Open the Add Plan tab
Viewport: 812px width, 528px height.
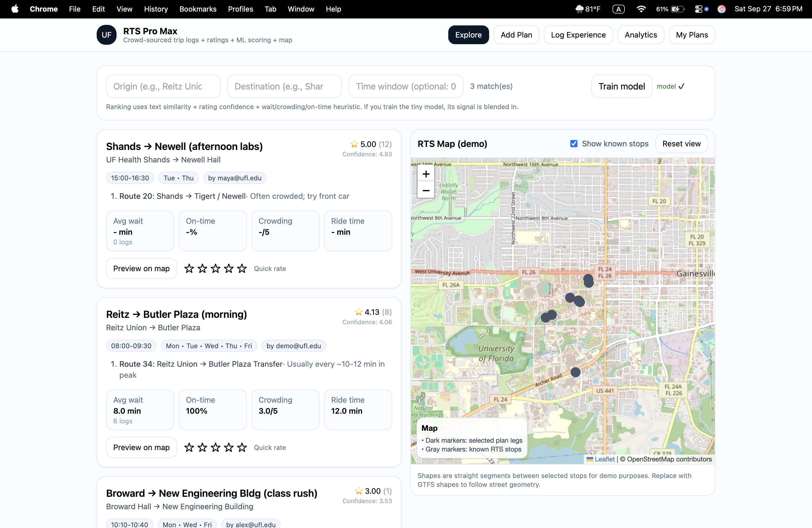[516, 35]
